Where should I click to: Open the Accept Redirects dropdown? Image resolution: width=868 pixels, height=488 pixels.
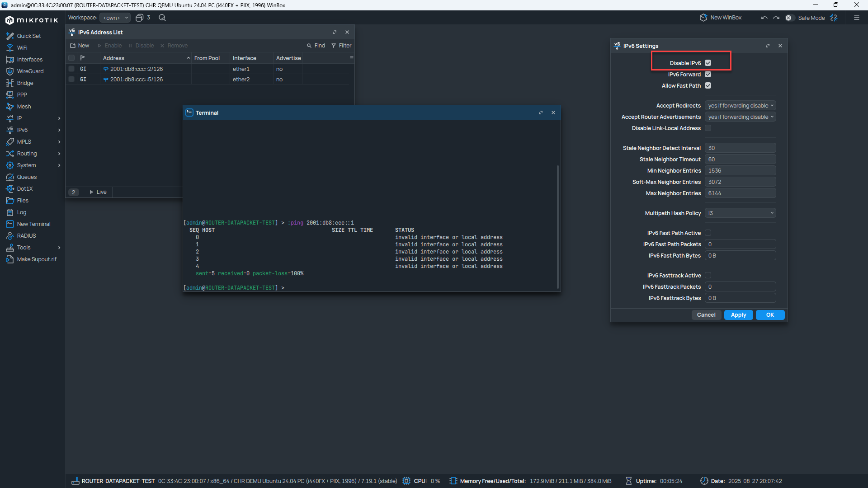(740, 106)
